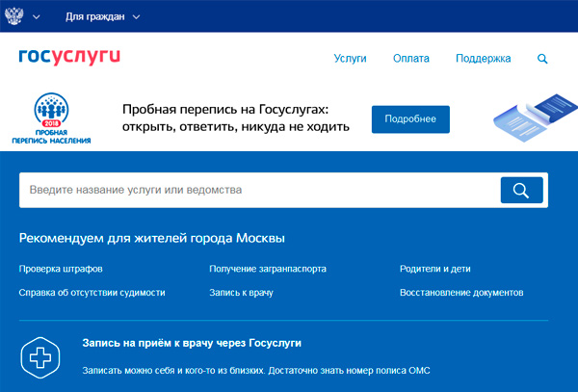
Task: Click the census 2018 banner logo
Action: 51,119
